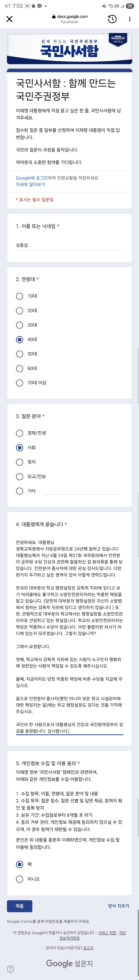Select the 50대 age radio button

coord(19,354)
